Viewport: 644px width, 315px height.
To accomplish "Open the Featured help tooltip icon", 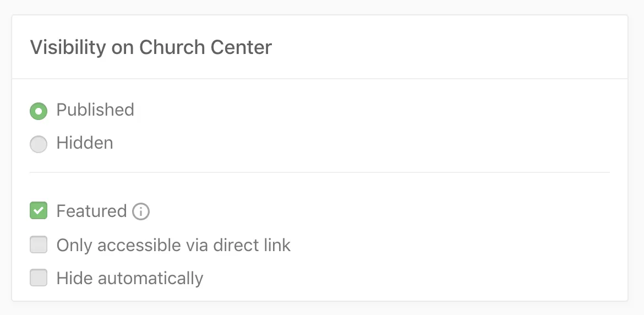I will [x=141, y=211].
